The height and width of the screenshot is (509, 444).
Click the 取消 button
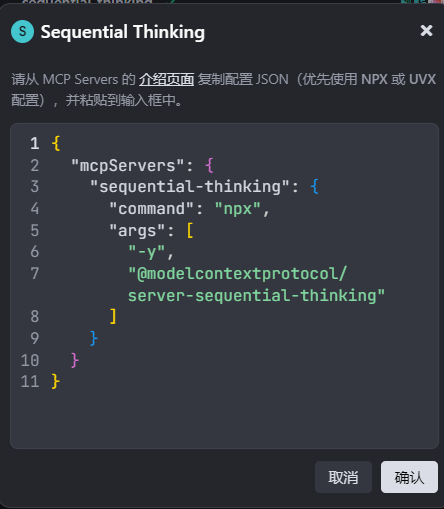[343, 477]
